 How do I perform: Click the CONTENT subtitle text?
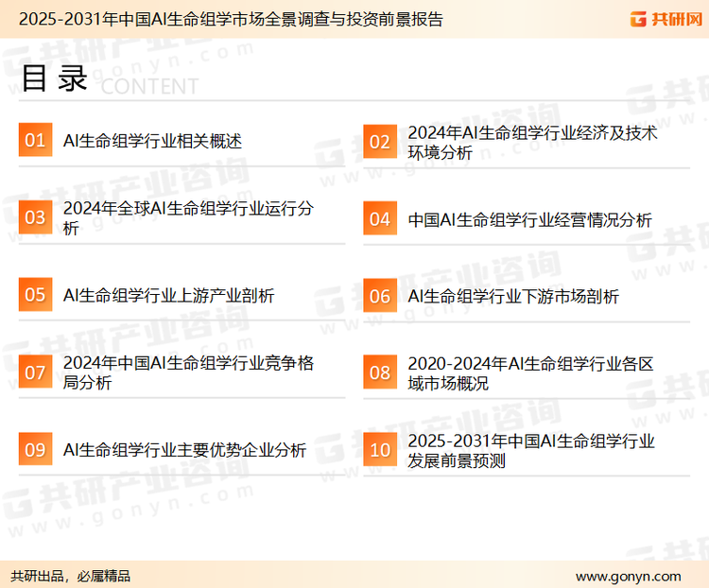(x=149, y=86)
